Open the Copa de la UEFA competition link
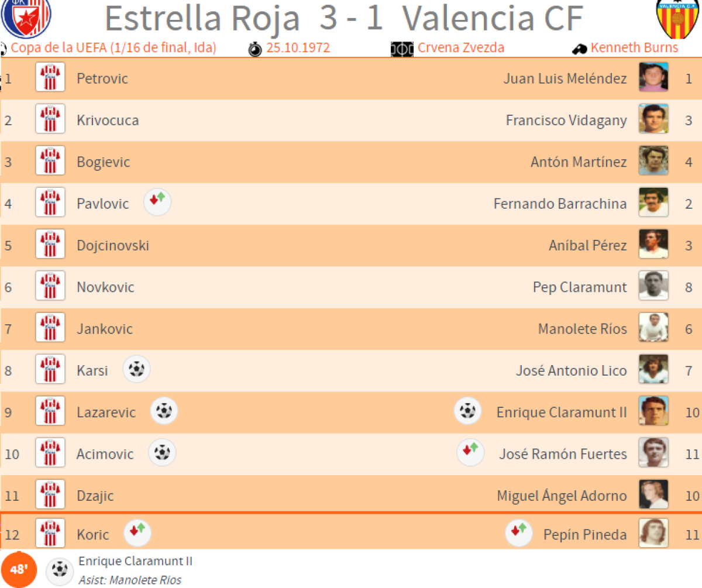The width and height of the screenshot is (702, 588). [113, 48]
